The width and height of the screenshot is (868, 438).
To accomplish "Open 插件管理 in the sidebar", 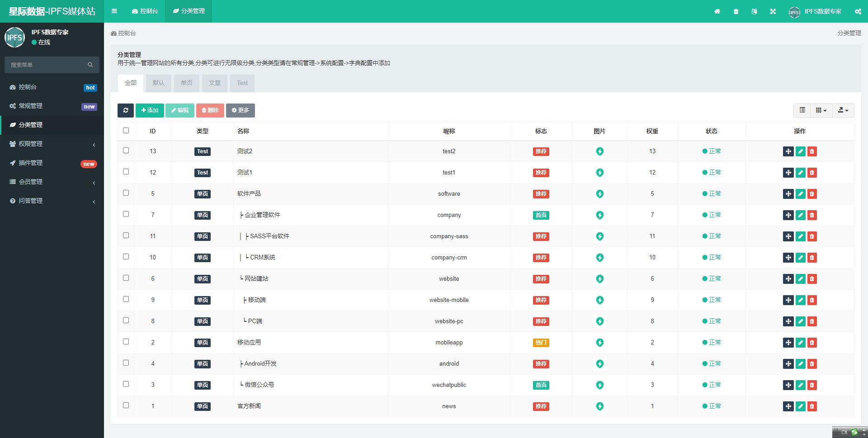I will (52, 163).
